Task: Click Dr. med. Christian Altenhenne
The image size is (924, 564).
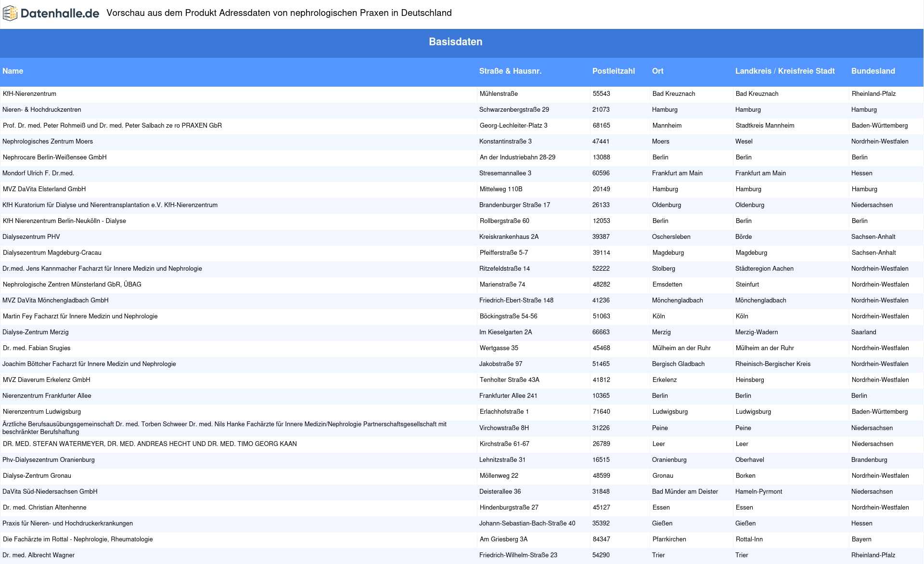Action: pyautogui.click(x=45, y=508)
